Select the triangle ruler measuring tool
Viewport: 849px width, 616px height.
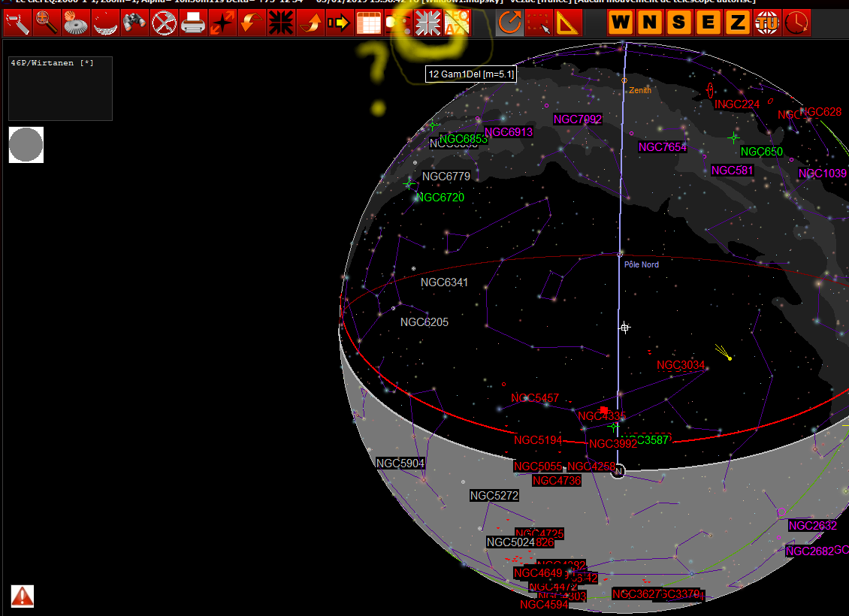[x=567, y=23]
